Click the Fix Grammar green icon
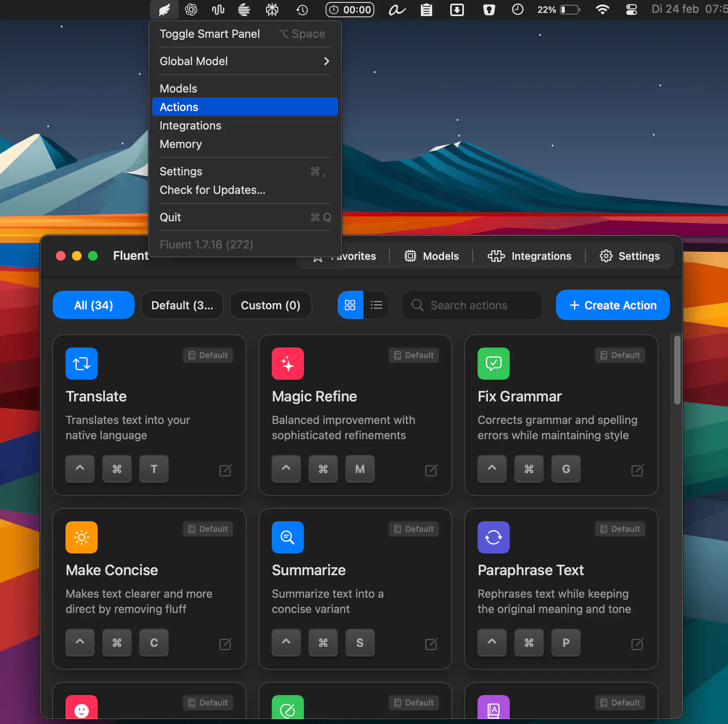Viewport: 728px width, 724px height. click(x=493, y=364)
